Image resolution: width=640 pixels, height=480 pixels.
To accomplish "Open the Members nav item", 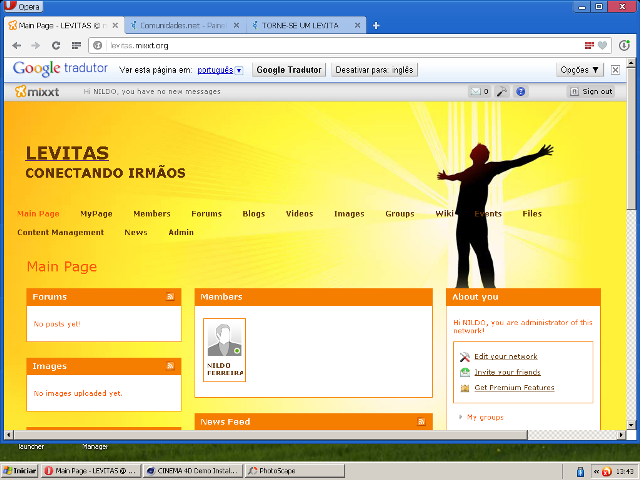I will [x=152, y=213].
